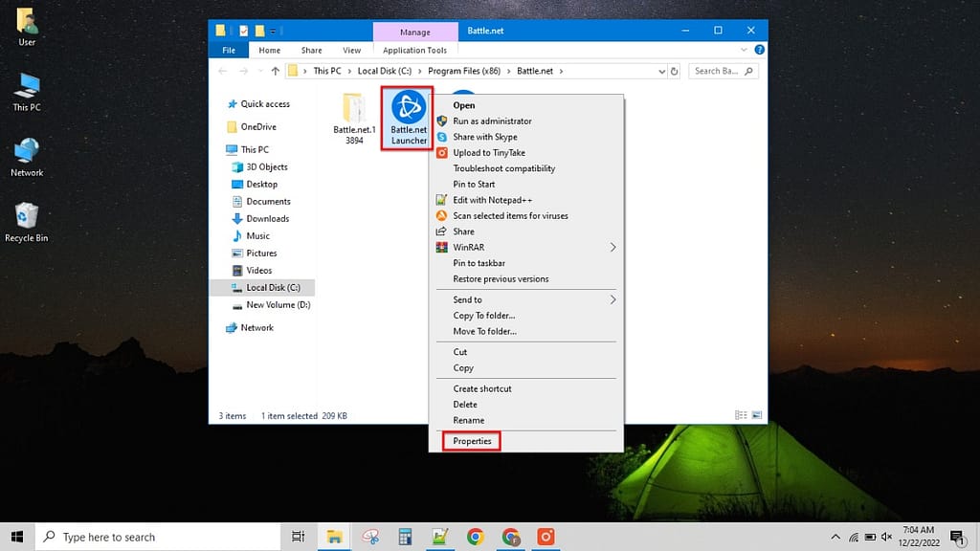Click the taskbar search box
The image size is (980, 551).
point(158,537)
